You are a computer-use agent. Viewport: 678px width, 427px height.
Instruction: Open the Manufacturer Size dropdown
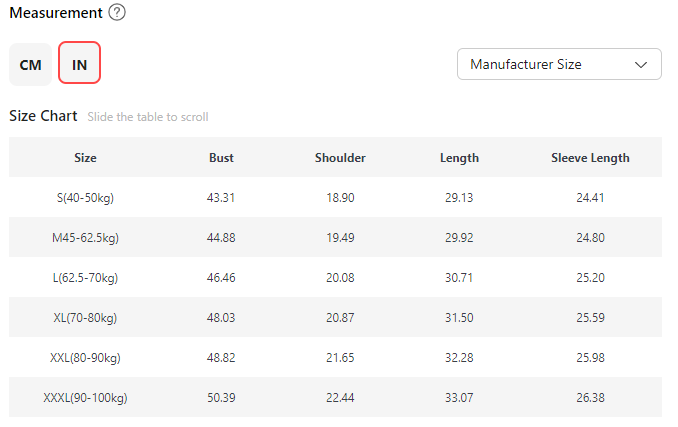558,64
